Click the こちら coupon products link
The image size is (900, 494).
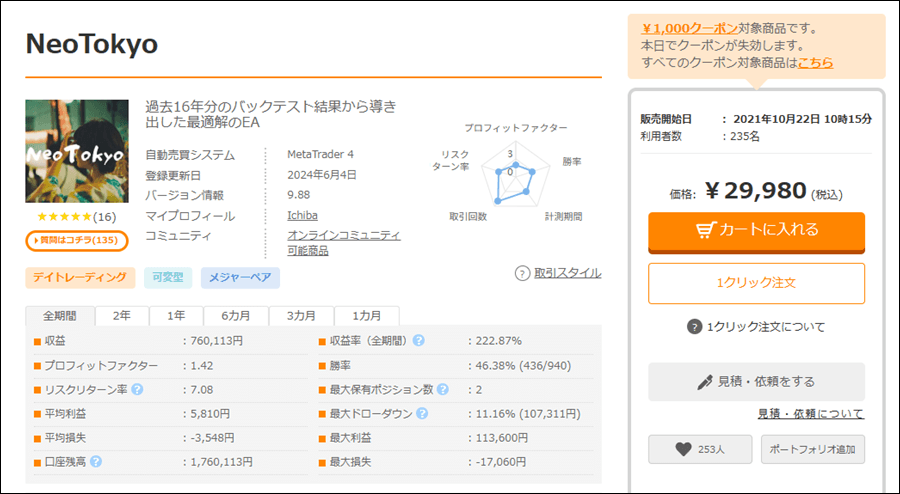pos(816,63)
